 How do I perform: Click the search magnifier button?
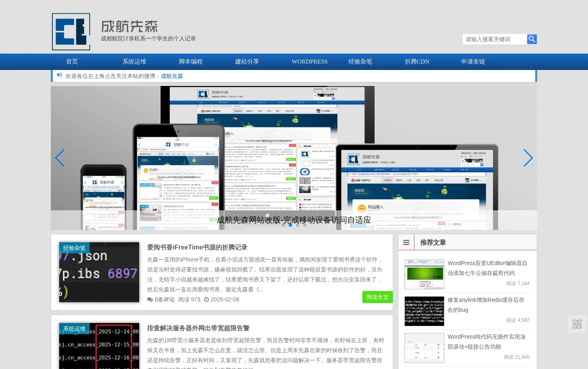pos(532,39)
